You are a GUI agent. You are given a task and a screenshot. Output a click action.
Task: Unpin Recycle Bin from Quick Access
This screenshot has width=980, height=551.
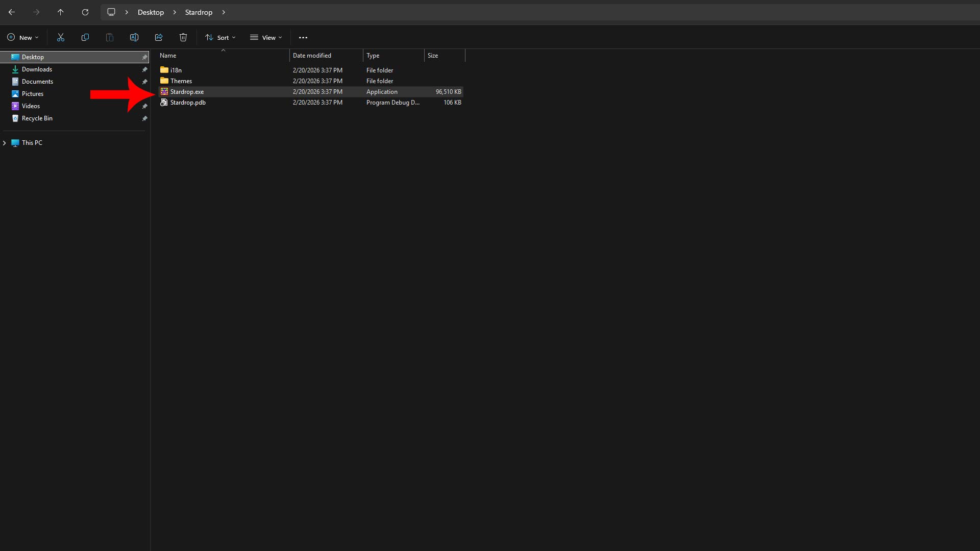[144, 118]
